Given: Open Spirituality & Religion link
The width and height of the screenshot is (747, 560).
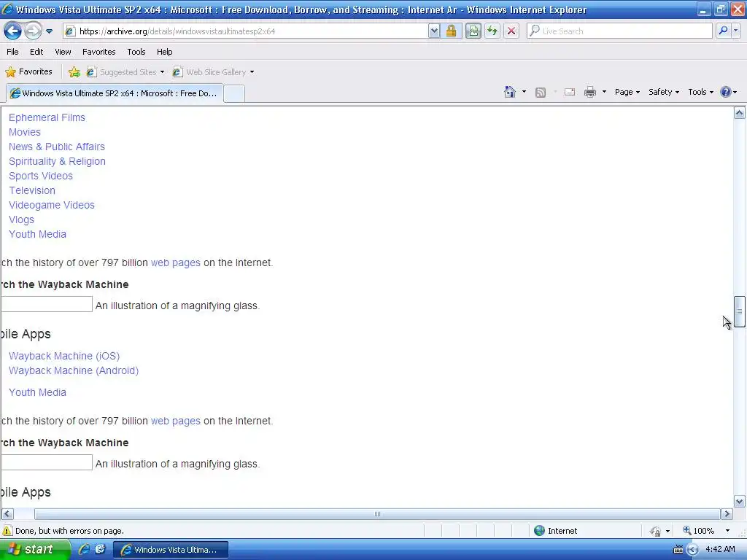Looking at the screenshot, I should pos(57,161).
